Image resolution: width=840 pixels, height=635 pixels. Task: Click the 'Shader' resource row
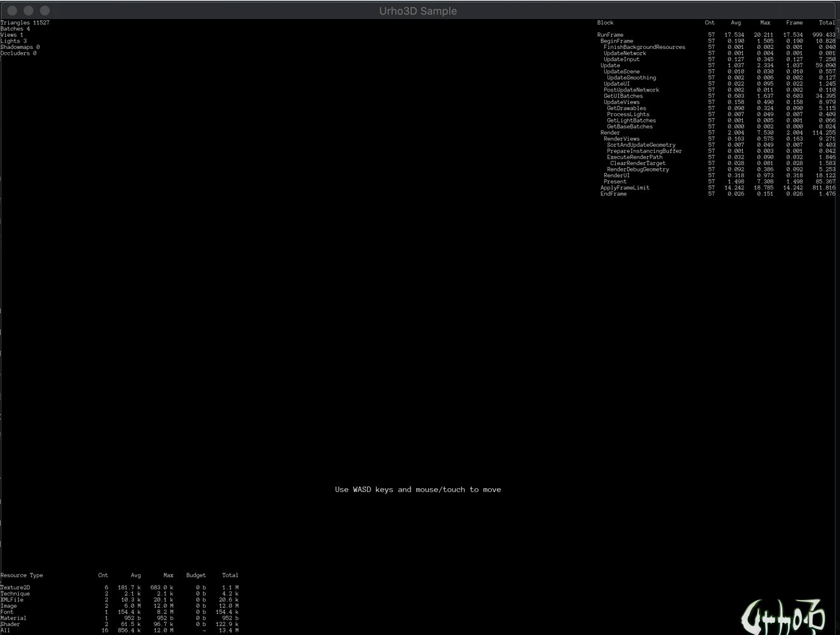[x=119, y=625]
